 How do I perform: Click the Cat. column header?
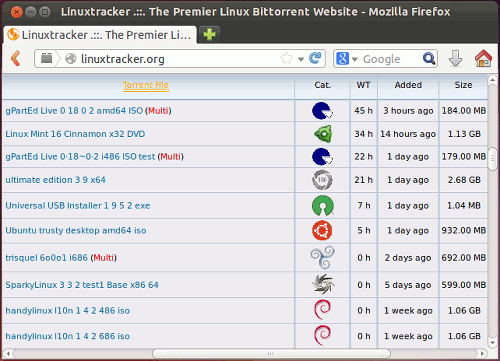[x=322, y=85]
